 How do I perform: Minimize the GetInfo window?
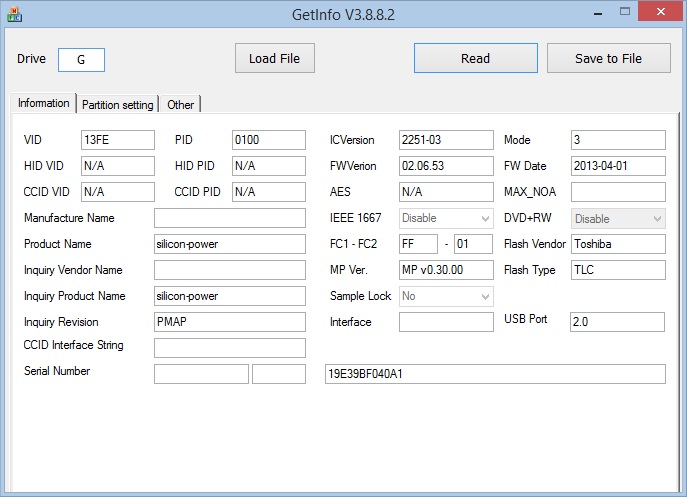tap(598, 12)
